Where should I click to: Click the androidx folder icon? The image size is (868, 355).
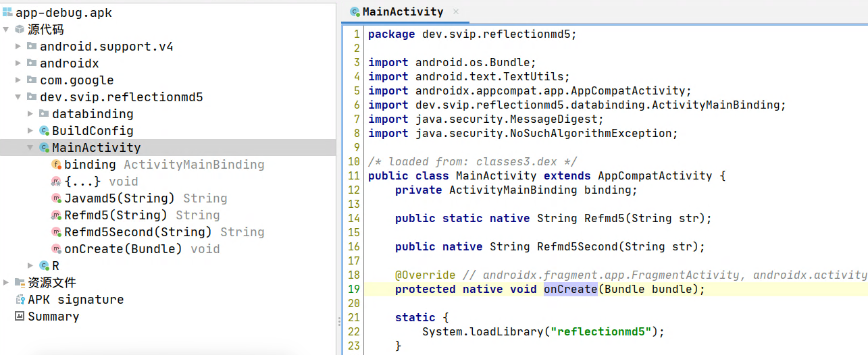coord(32,63)
